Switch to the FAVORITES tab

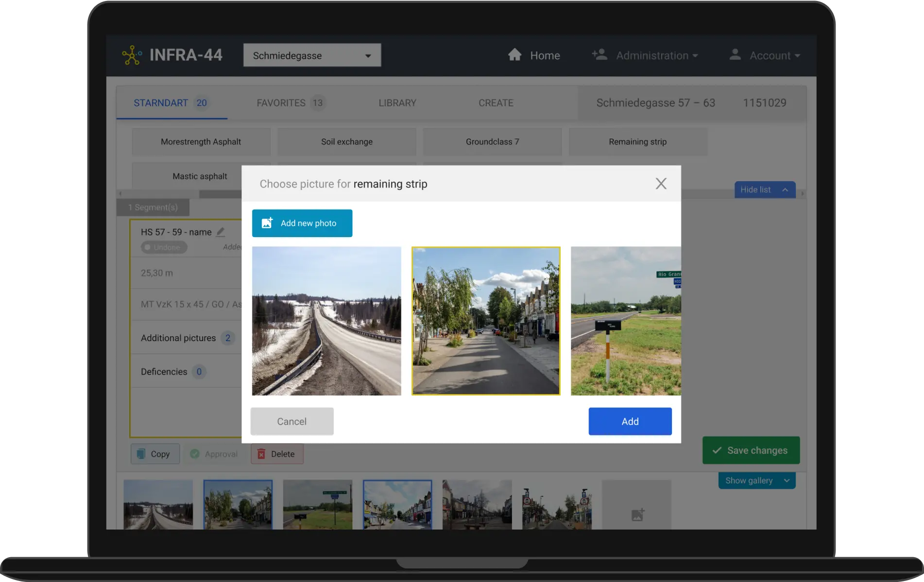pyautogui.click(x=281, y=103)
